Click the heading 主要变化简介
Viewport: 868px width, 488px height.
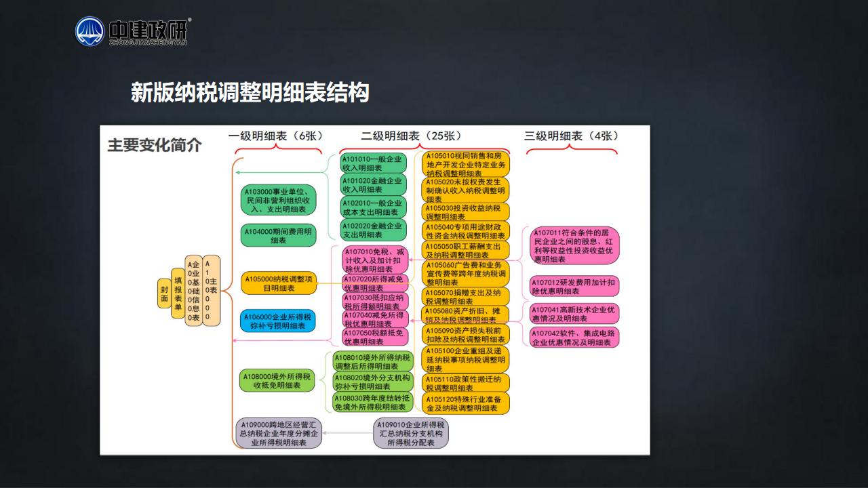pos(154,145)
